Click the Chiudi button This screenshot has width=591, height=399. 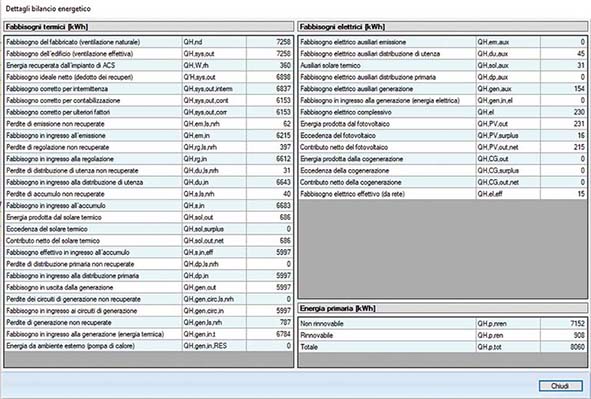560,386
